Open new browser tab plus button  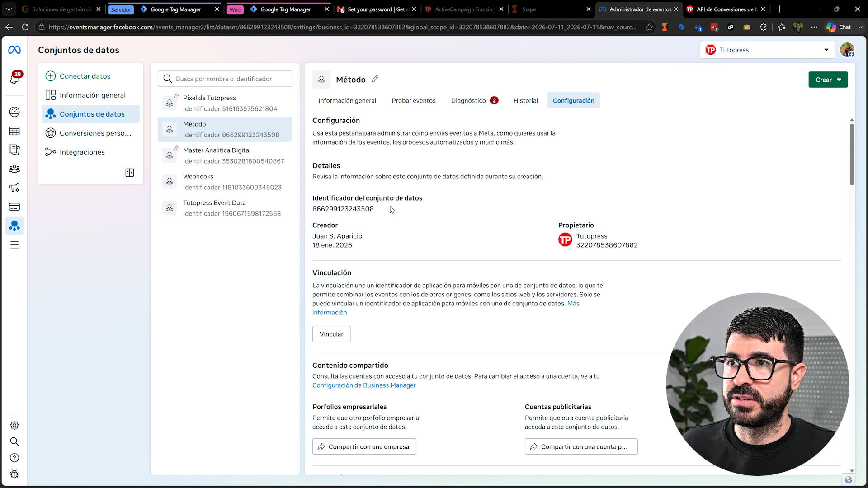coord(779,9)
